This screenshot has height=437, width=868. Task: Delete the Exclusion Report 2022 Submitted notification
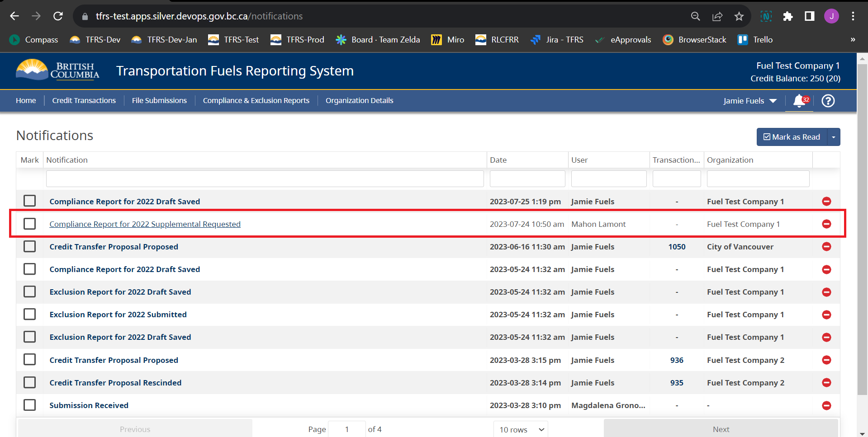click(x=826, y=315)
